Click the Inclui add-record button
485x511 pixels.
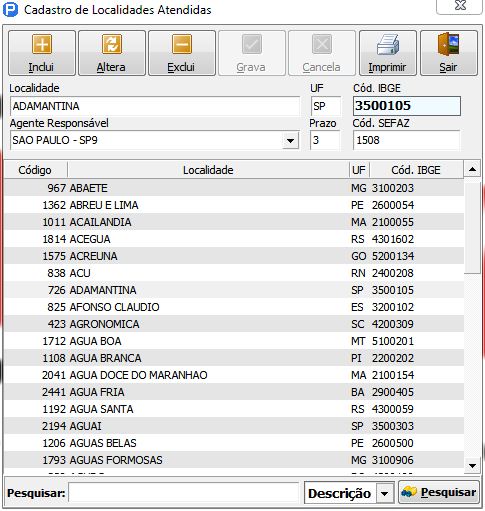click(x=42, y=53)
